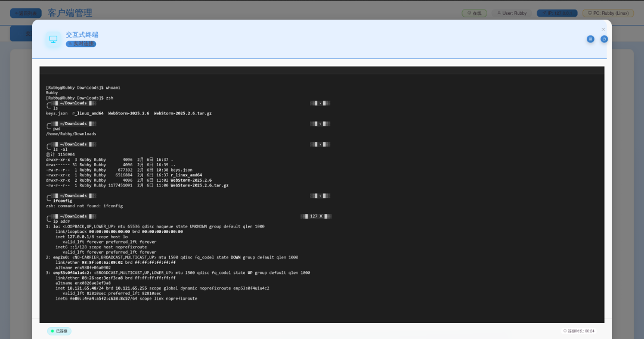Close the interactive terminal dialog
The height and width of the screenshot is (339, 644).
pos(603,29)
